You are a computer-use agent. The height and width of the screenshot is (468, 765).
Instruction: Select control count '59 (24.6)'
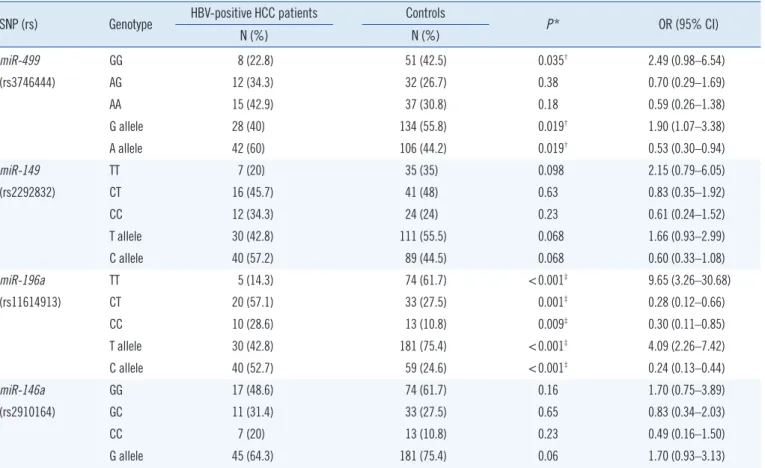[425, 368]
